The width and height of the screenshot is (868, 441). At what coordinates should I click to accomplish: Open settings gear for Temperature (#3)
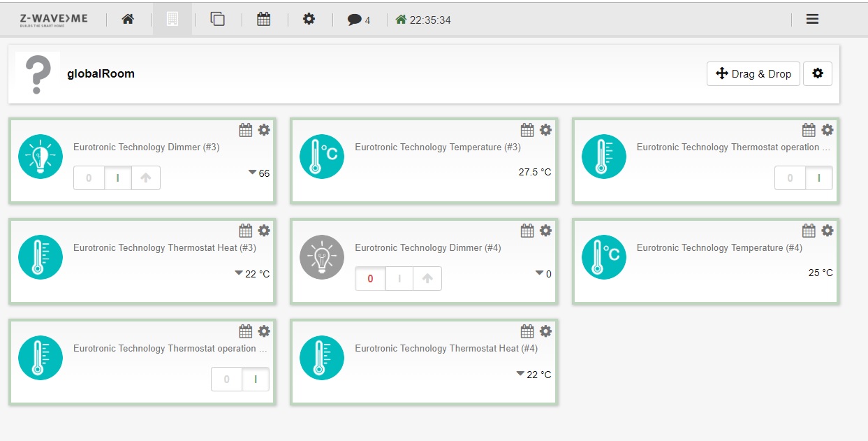tap(545, 130)
